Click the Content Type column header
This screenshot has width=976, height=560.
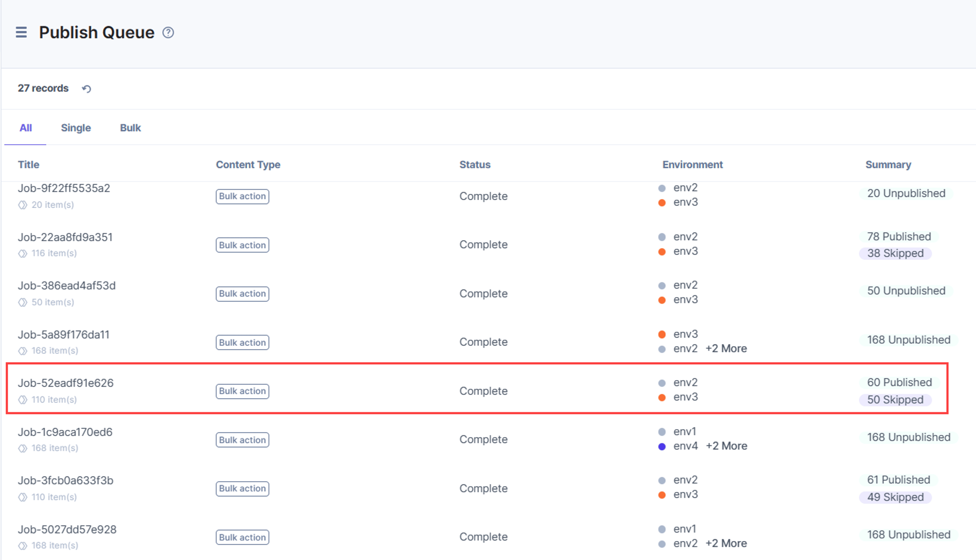click(x=248, y=165)
